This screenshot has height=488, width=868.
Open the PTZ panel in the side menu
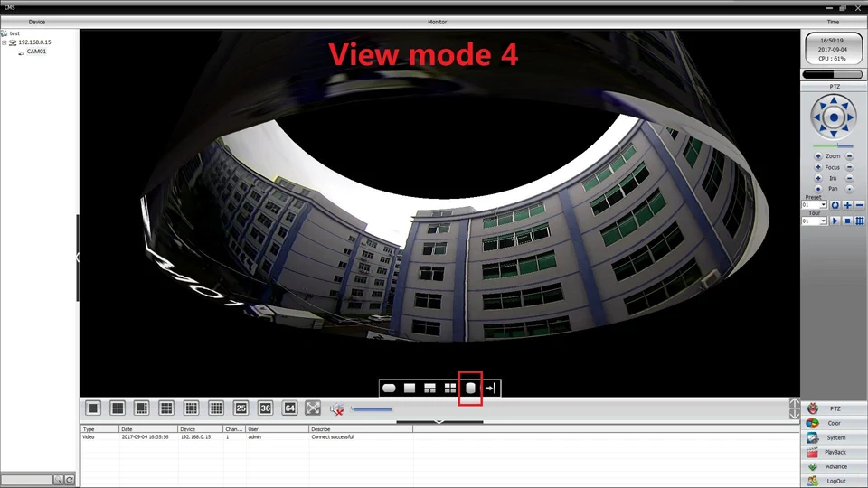point(834,408)
